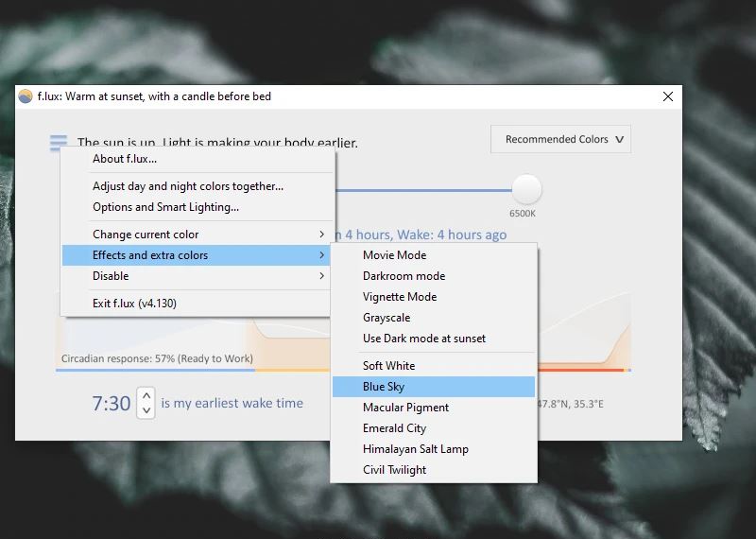Decrease wake time with down arrow

(x=146, y=410)
